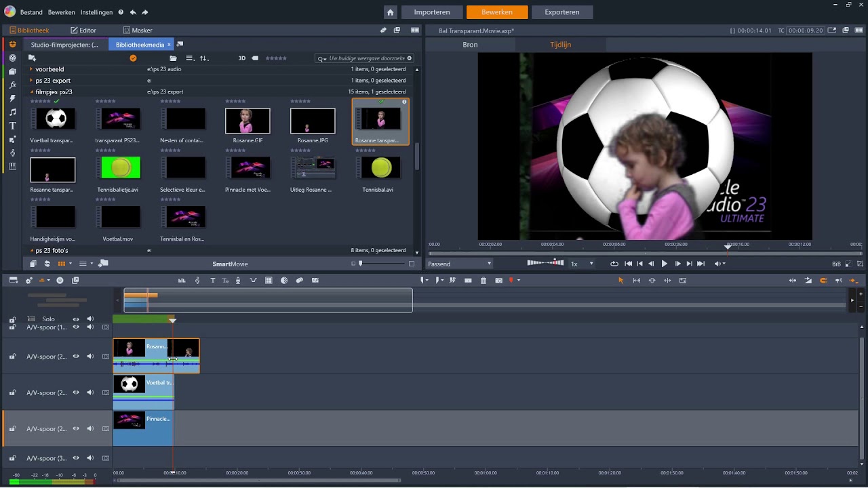The image size is (868, 488).
Task: Open the help question mark icon
Action: (x=121, y=12)
